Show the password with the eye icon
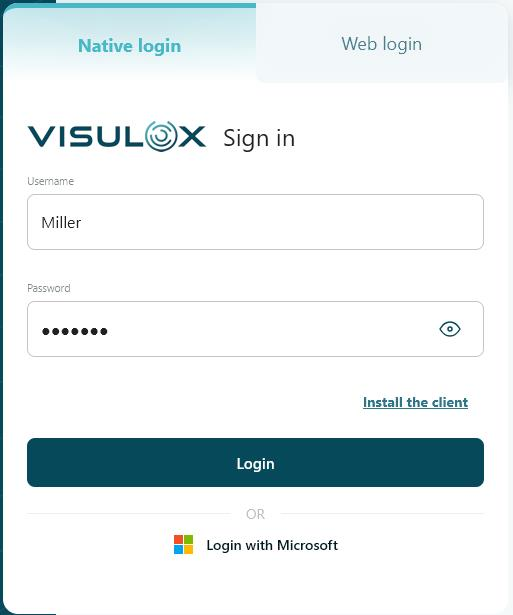 pyautogui.click(x=449, y=329)
